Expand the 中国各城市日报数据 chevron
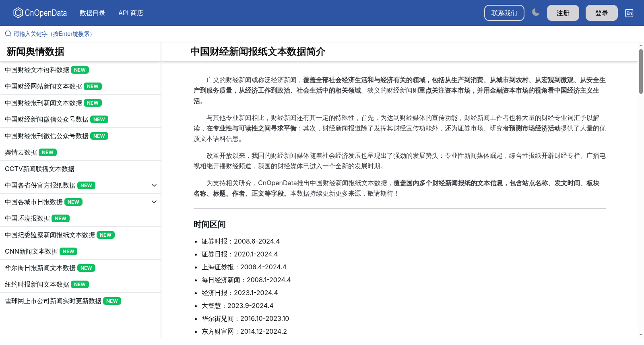 coord(154,202)
